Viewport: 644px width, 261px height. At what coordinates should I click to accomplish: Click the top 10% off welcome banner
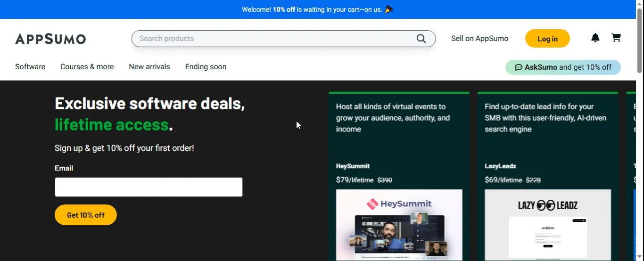pyautogui.click(x=318, y=9)
